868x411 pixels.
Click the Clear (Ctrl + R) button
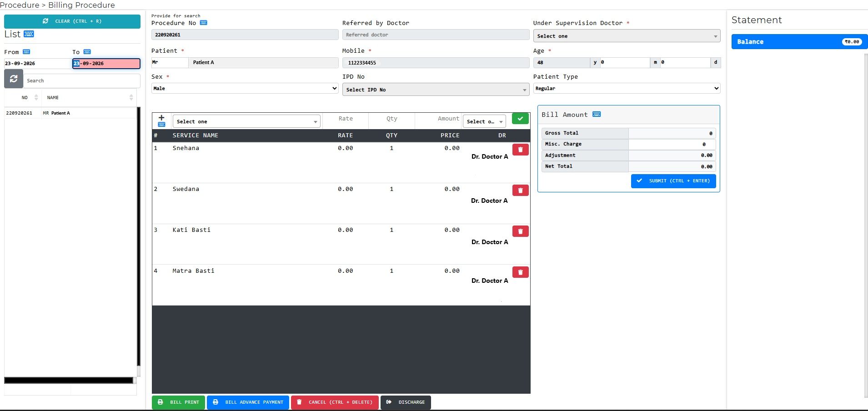(x=72, y=21)
